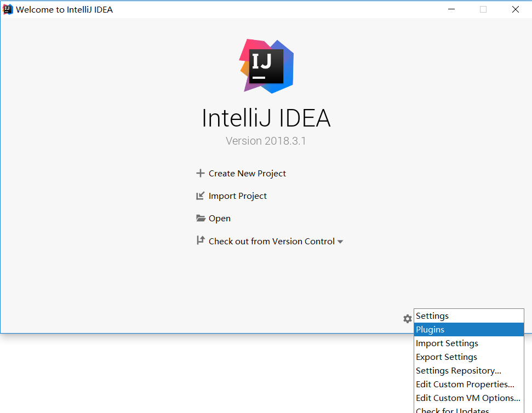This screenshot has height=413, width=532.
Task: Select Plugins in the configure menu
Action: pyautogui.click(x=469, y=329)
